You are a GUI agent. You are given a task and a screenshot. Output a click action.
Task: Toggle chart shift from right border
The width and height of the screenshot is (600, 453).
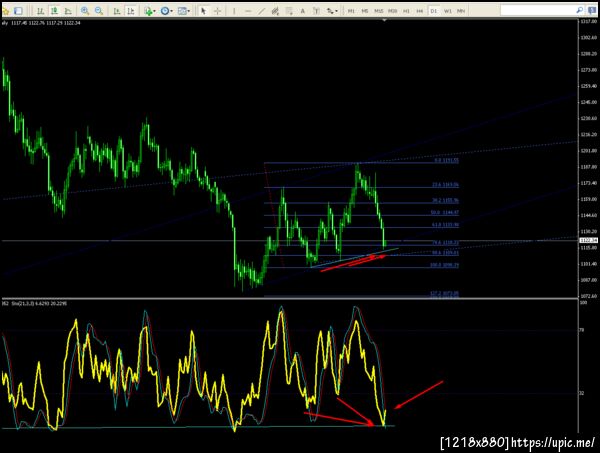pos(130,11)
